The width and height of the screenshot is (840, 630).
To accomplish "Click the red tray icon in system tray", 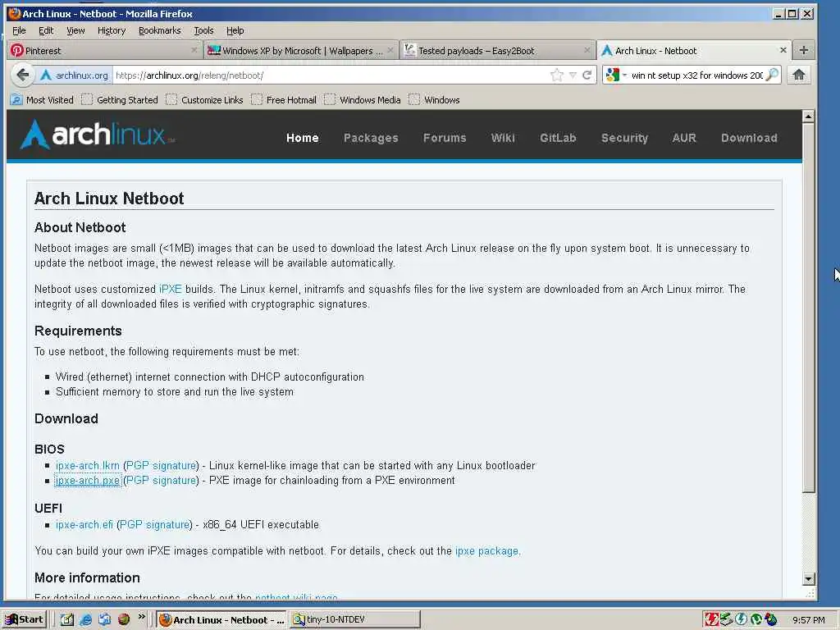I will pos(711,620).
